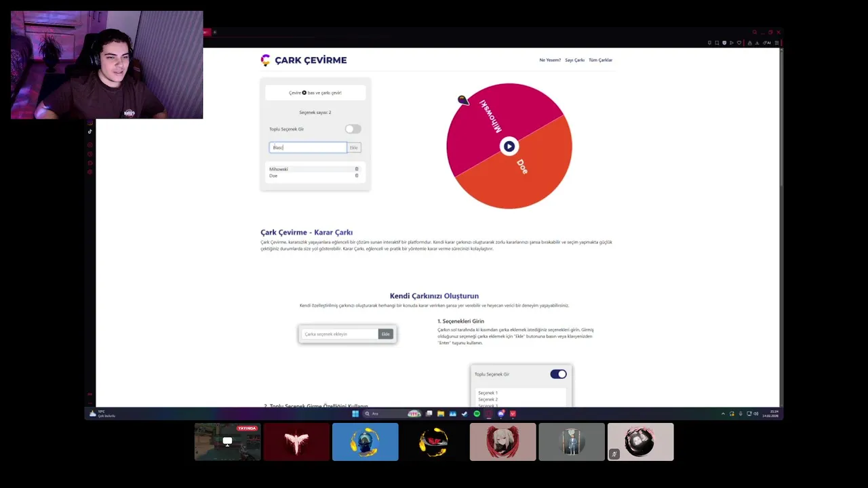Open the browser heart favorites icon
868x488 pixels.
pos(739,43)
